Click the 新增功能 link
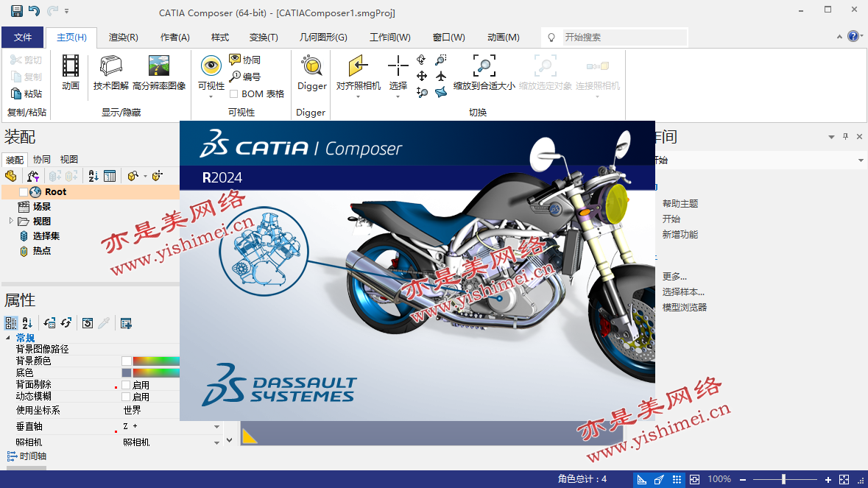Image resolution: width=868 pixels, height=488 pixels. coord(680,235)
